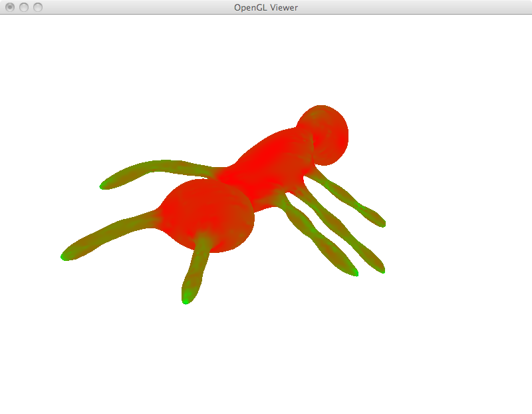Minimize the OpenGL Viewer window
The image size is (532, 414).
tap(24, 7)
